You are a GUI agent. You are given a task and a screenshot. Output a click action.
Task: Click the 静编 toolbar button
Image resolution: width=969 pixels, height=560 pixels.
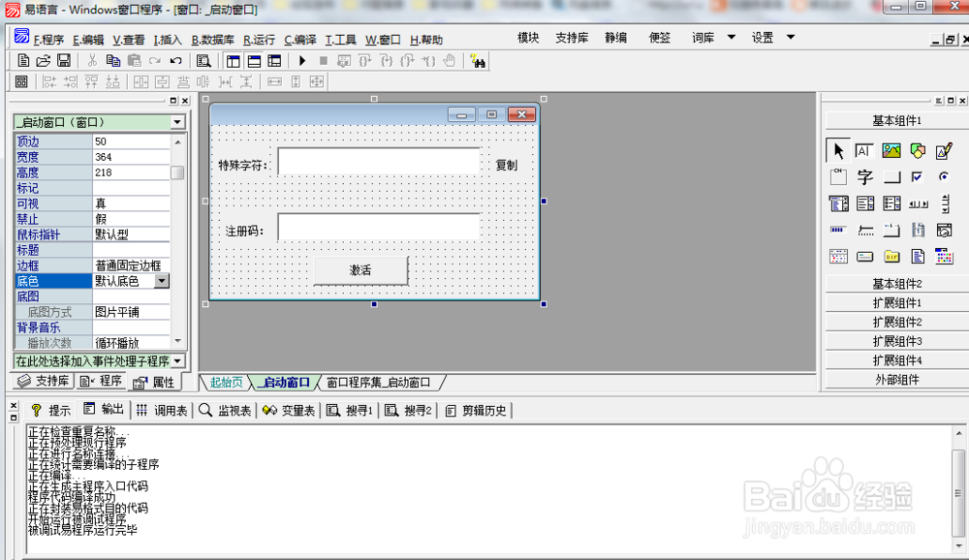(615, 38)
